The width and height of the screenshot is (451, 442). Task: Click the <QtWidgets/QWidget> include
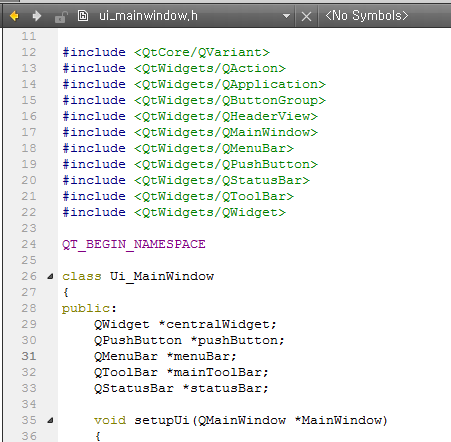pyautogui.click(x=210, y=212)
